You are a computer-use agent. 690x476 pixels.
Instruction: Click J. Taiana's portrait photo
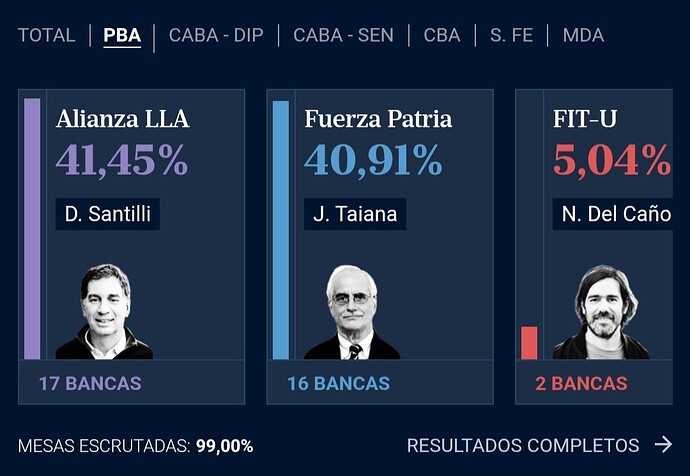click(352, 312)
